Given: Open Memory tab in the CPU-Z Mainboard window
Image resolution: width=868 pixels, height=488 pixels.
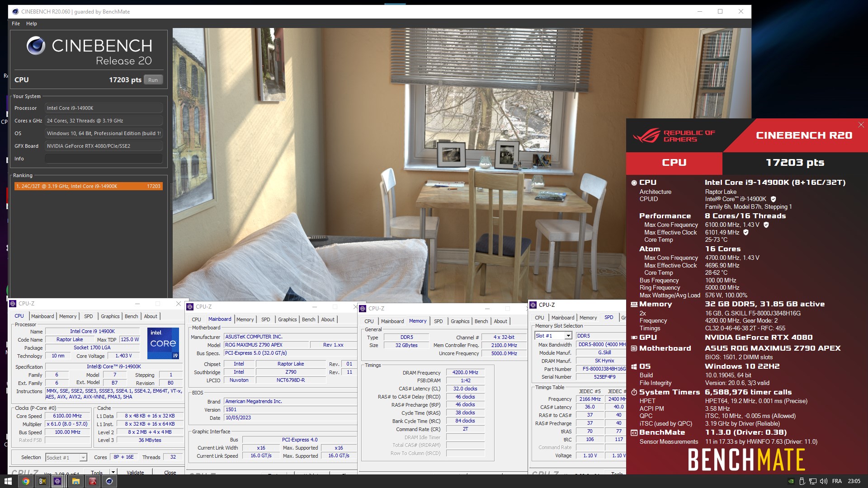Looking at the screenshot, I should pos(245,319).
